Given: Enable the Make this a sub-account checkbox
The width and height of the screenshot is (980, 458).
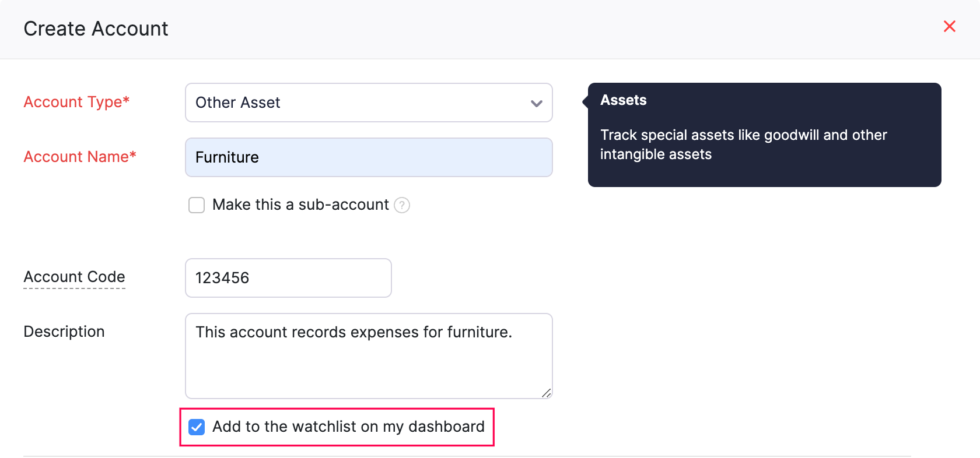Looking at the screenshot, I should 197,205.
